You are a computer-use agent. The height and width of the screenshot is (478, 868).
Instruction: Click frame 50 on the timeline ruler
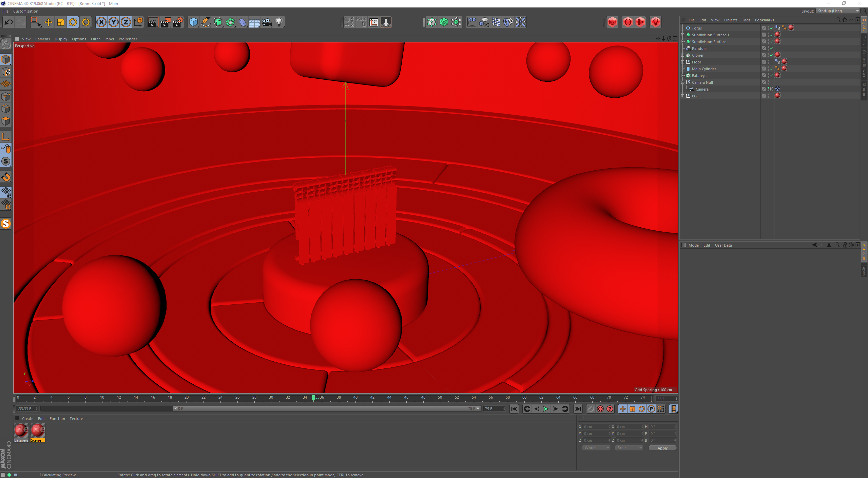[440, 398]
